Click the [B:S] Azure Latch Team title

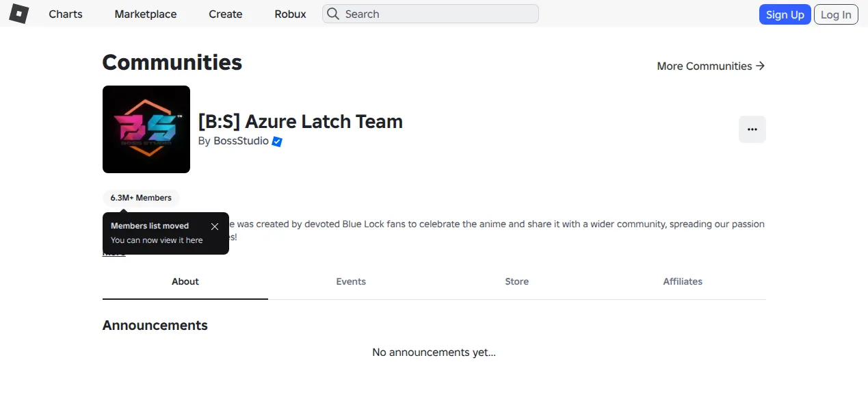click(x=300, y=122)
